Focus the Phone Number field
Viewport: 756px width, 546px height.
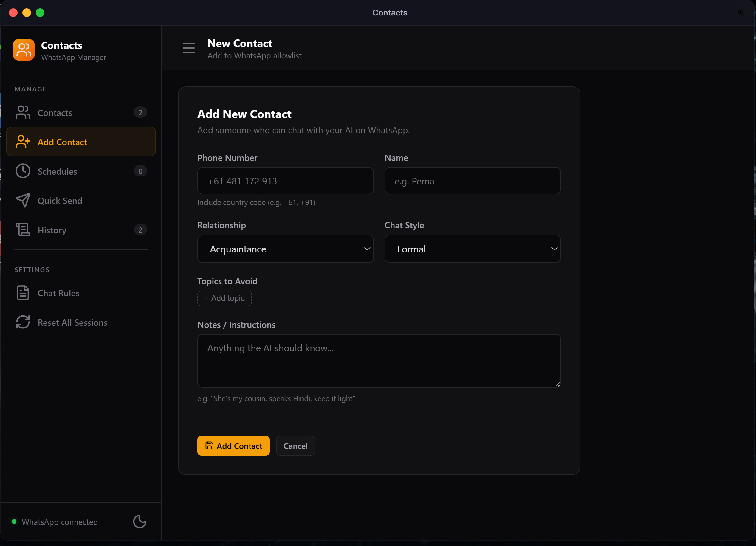[x=285, y=181]
